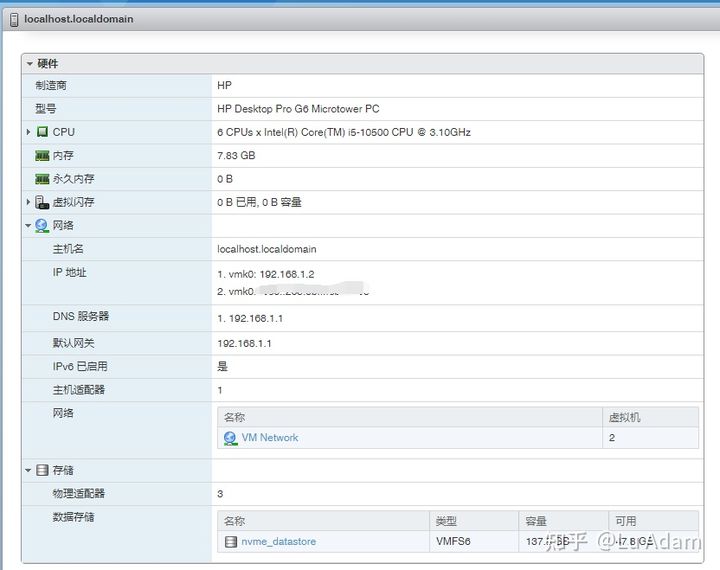Select 'HP Desktop Pro G6 Microtower PC' text
The height and width of the screenshot is (570, 720).
[x=298, y=109]
